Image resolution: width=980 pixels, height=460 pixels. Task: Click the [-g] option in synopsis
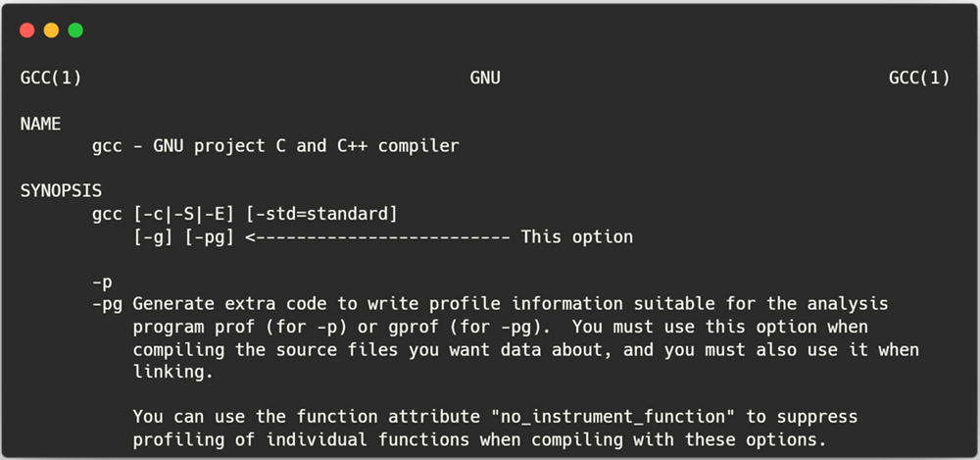153,236
